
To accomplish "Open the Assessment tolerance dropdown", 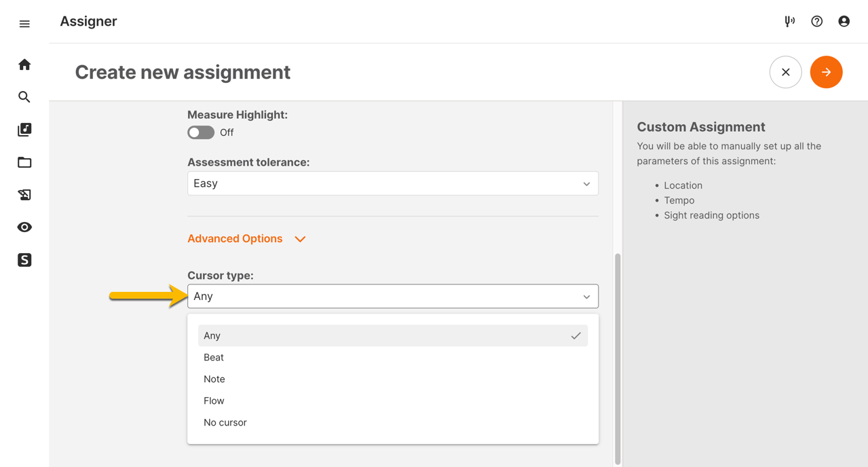I will click(x=393, y=183).
